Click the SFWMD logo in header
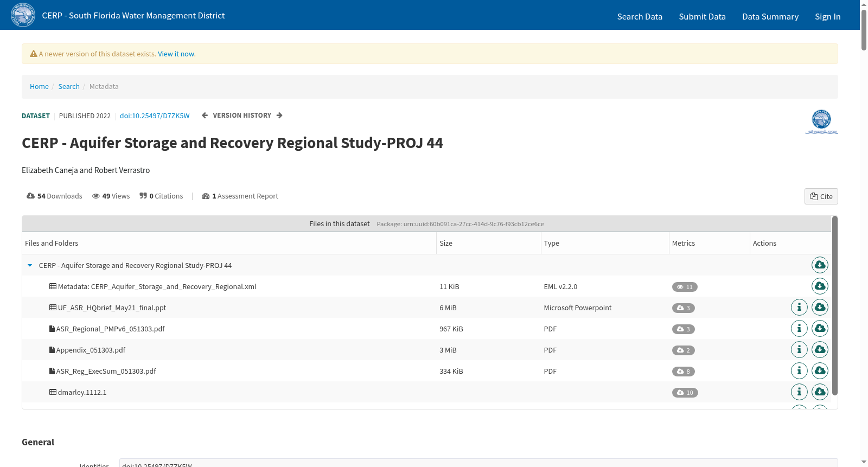868x467 pixels. tap(23, 15)
